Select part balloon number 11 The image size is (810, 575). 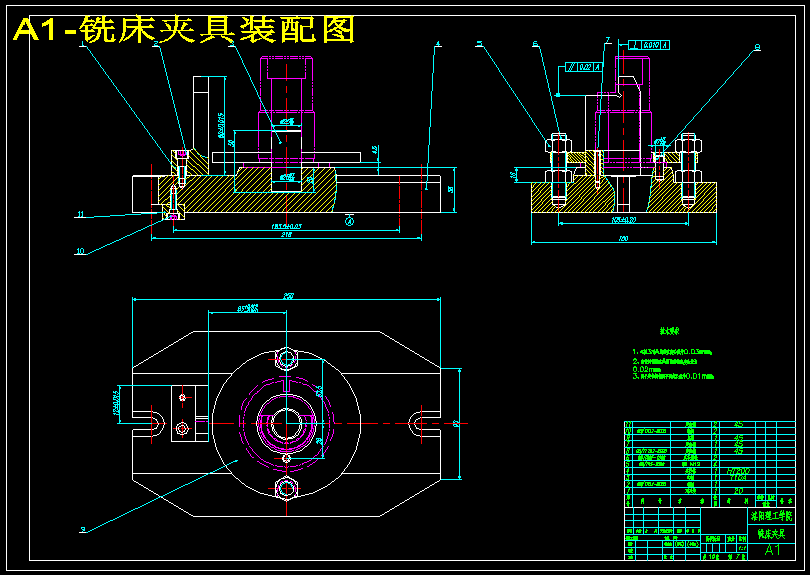[80, 214]
